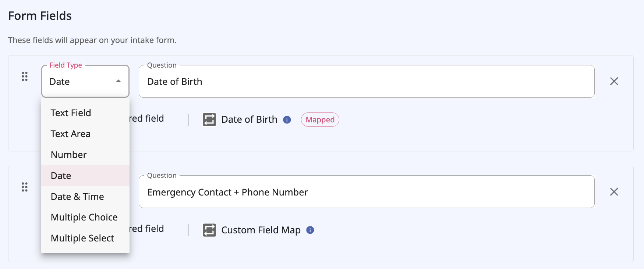Click the drag handle beside Emergency Contact field
This screenshot has height=269, width=644.
[25, 187]
